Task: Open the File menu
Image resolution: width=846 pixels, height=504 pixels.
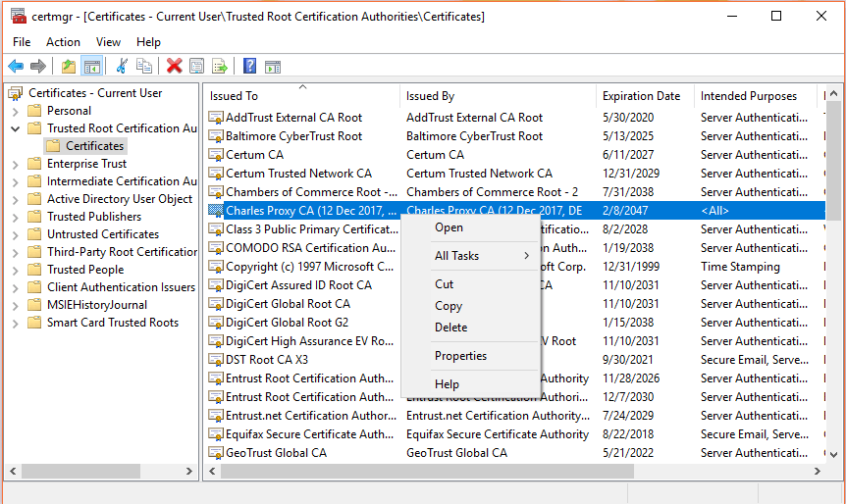Action: pos(22,42)
